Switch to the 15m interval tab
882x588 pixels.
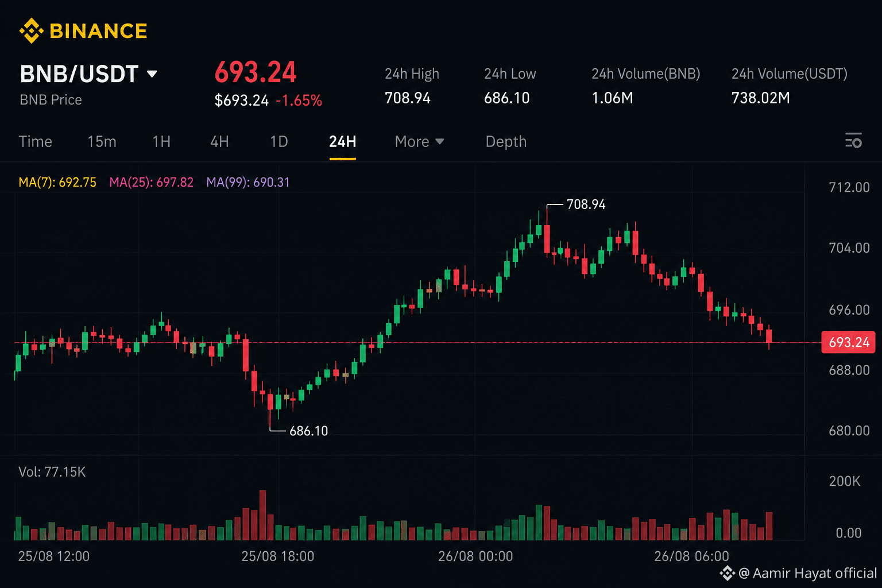click(102, 141)
